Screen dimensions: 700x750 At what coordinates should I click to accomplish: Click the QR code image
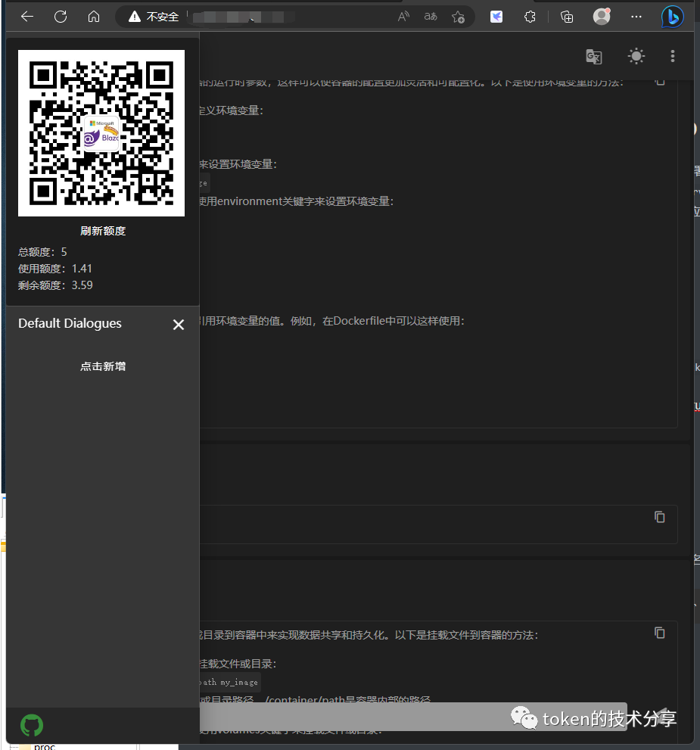pyautogui.click(x=101, y=133)
